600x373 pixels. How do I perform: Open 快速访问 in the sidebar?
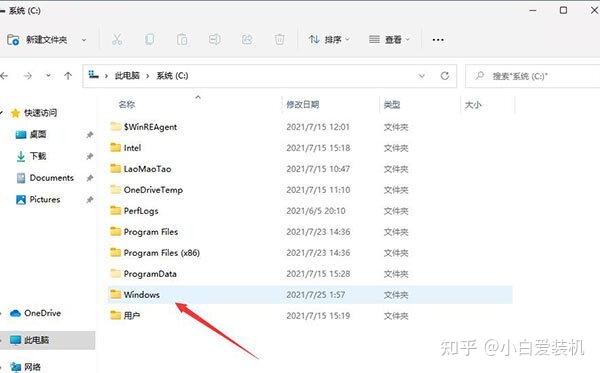click(40, 113)
